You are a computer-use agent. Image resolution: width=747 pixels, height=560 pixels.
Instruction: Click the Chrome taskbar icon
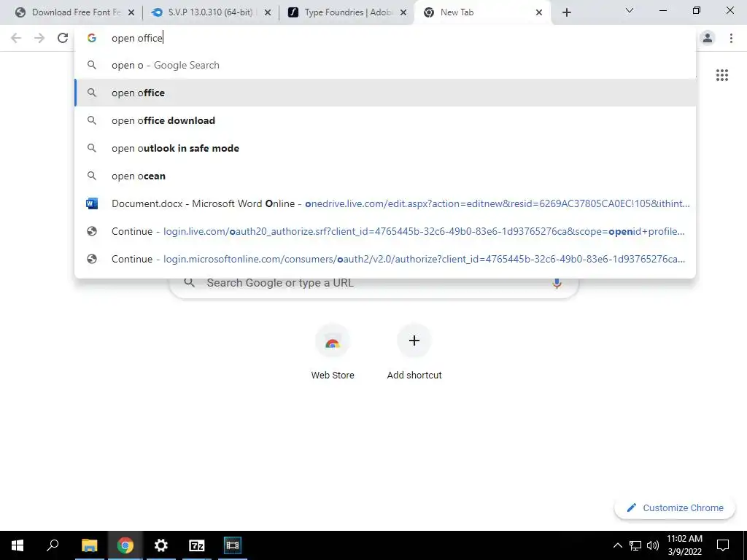[125, 545]
